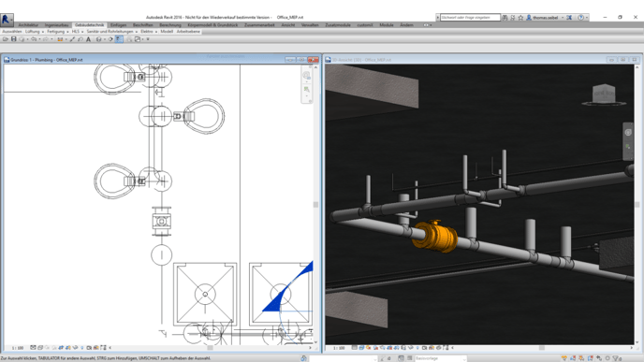The height and width of the screenshot is (362, 644).
Task: Open the steering wheel in 3D view navigation bar
Action: [628, 132]
